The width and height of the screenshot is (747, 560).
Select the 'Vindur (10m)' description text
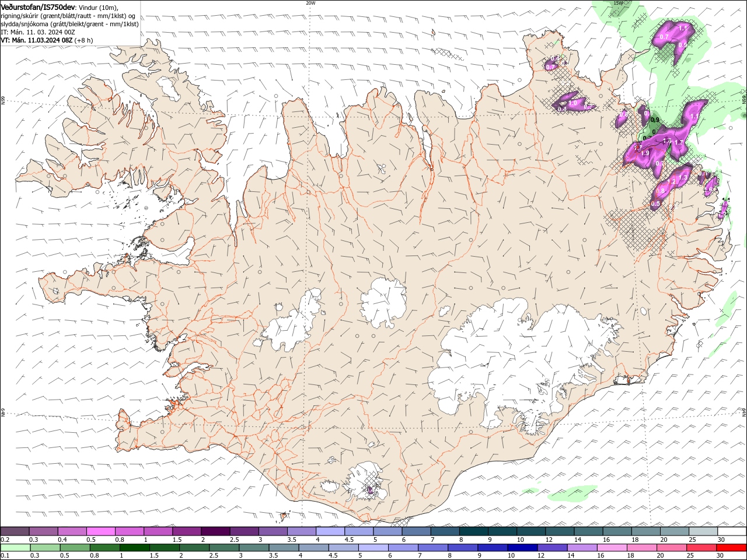97,7
